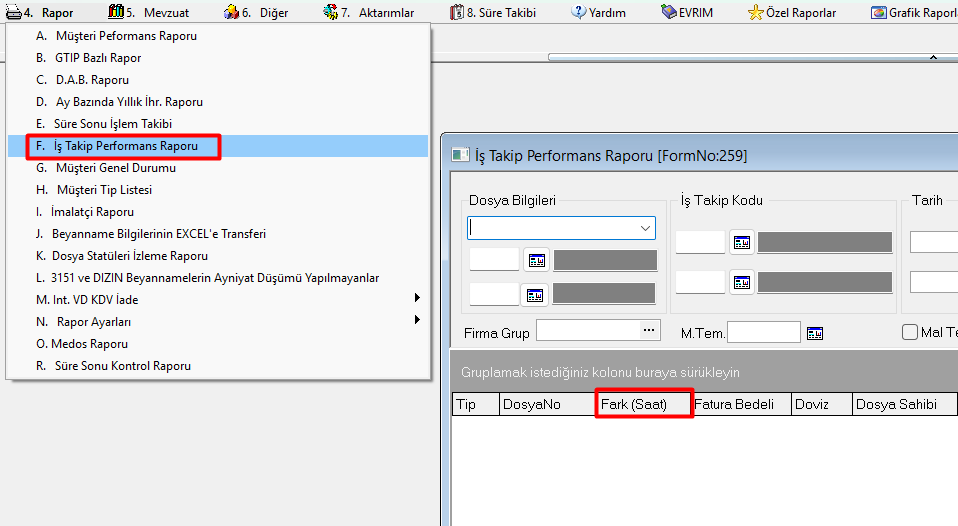Expand the Rapor Ayarları submenu
Viewport: 958px width, 526px height.
click(x=417, y=321)
